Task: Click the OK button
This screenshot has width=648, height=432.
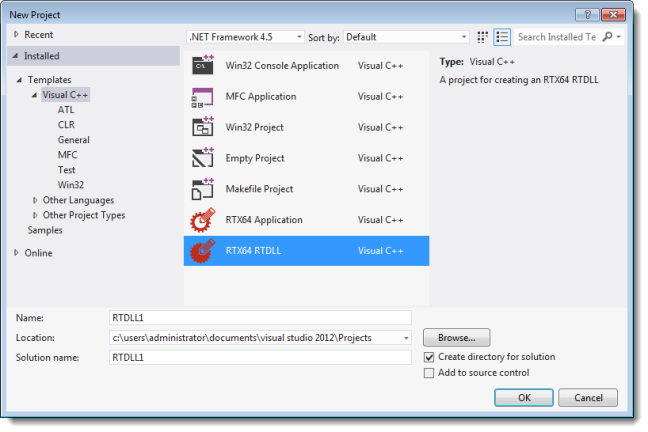Action: [x=524, y=398]
